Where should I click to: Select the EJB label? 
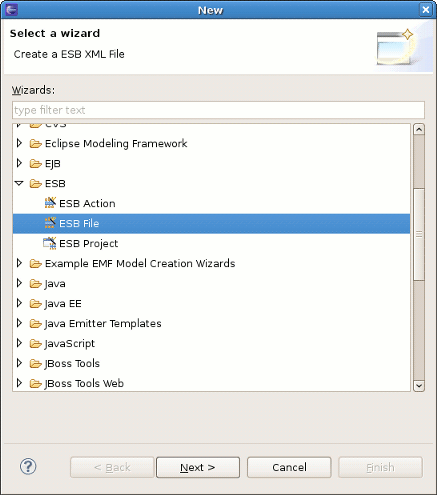(53, 164)
